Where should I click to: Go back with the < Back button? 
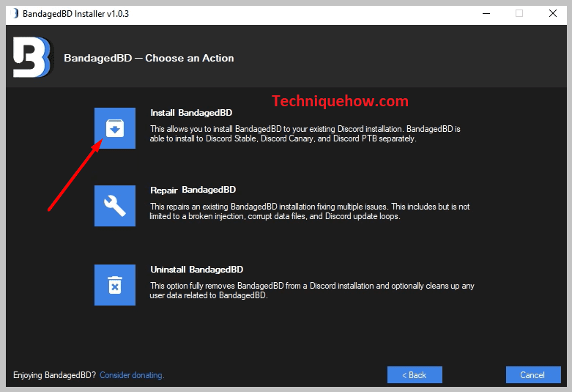[x=415, y=375]
